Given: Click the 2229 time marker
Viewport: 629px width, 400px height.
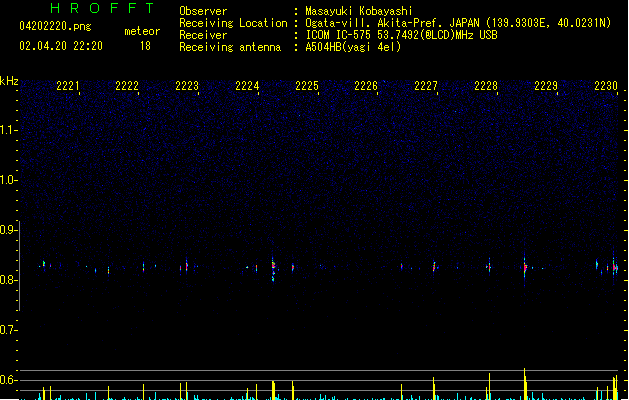Looking at the screenshot, I should (x=546, y=86).
